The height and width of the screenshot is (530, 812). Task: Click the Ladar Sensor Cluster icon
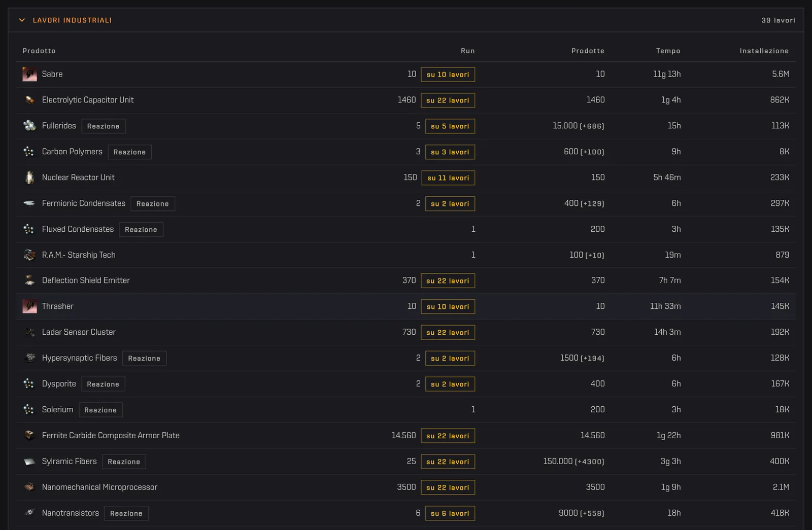pos(29,332)
